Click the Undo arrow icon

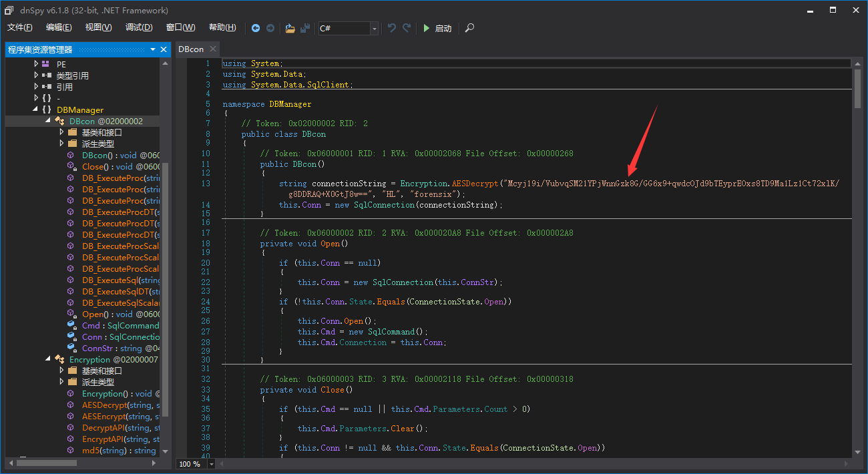(392, 28)
